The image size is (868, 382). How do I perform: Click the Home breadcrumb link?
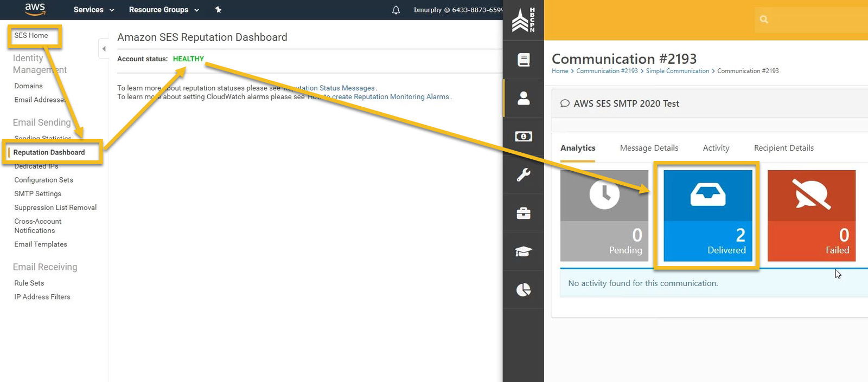[560, 71]
